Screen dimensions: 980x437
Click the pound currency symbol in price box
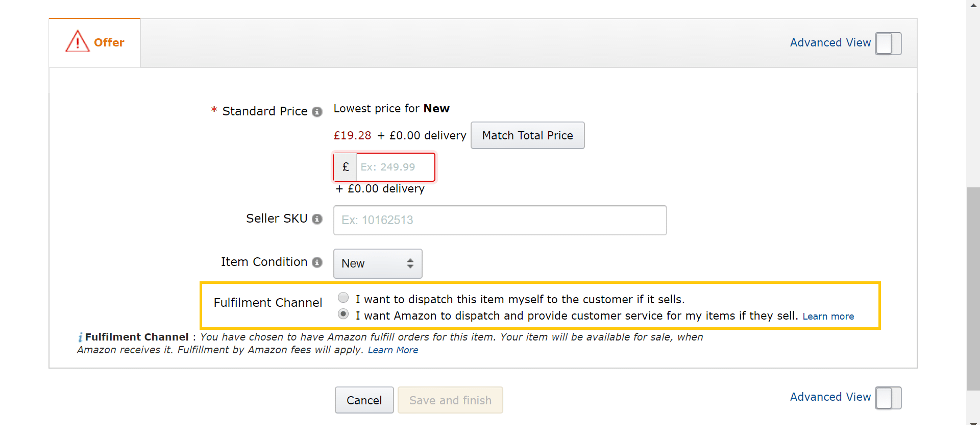[346, 167]
